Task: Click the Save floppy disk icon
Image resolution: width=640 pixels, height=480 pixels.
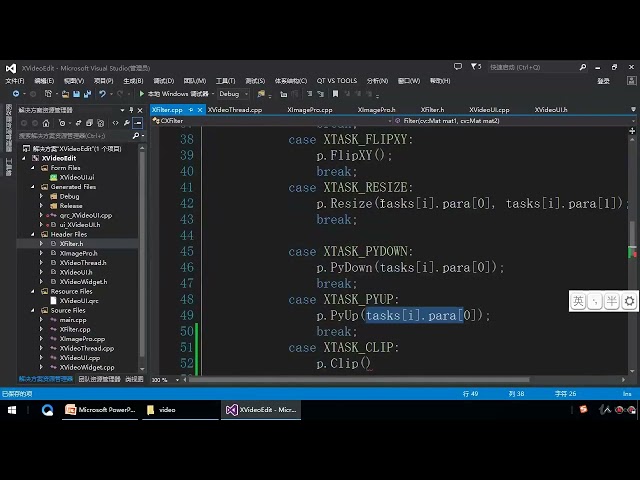Action: point(76,94)
